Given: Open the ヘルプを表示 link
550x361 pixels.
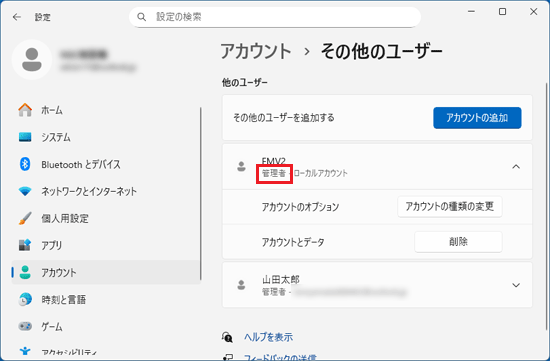Looking at the screenshot, I should coord(268,337).
